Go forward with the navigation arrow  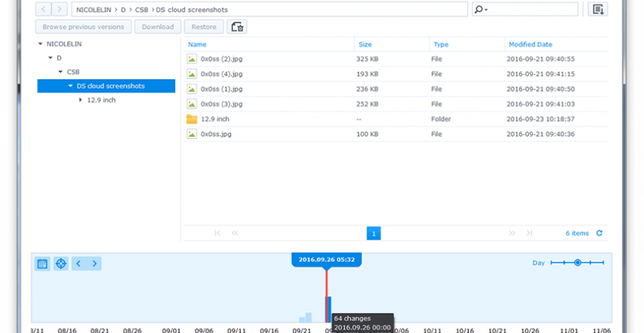point(59,9)
